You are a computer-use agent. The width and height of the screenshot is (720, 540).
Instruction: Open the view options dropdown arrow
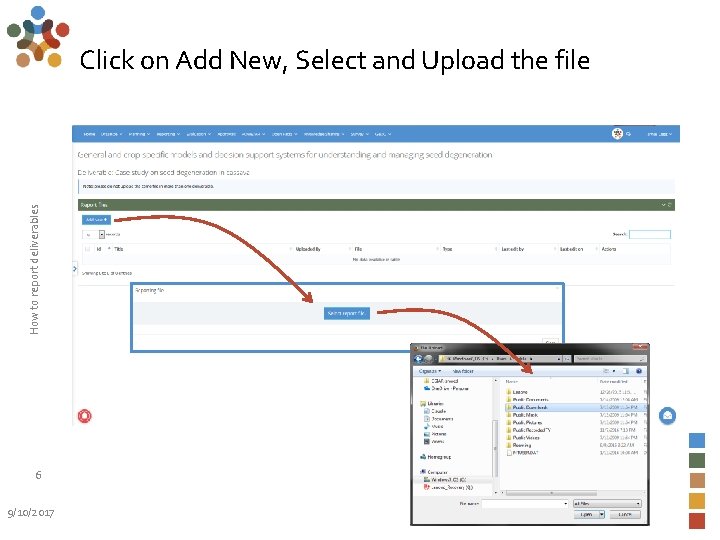(614, 371)
